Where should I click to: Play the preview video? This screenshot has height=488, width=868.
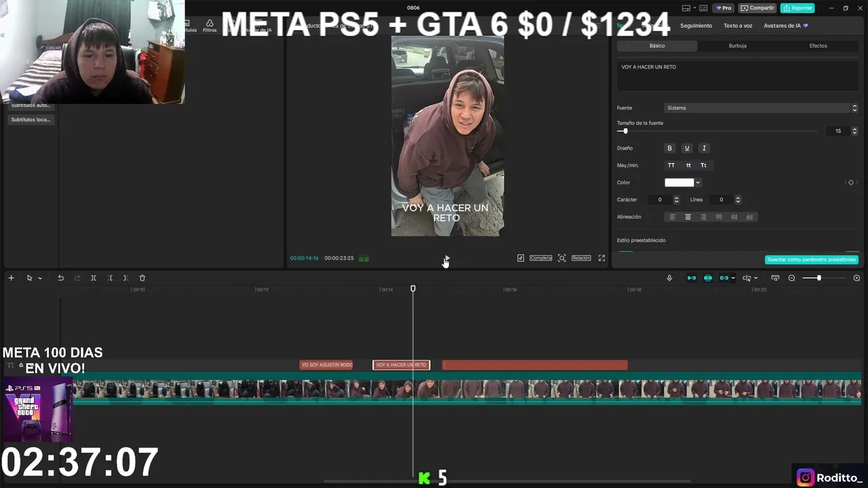[447, 258]
